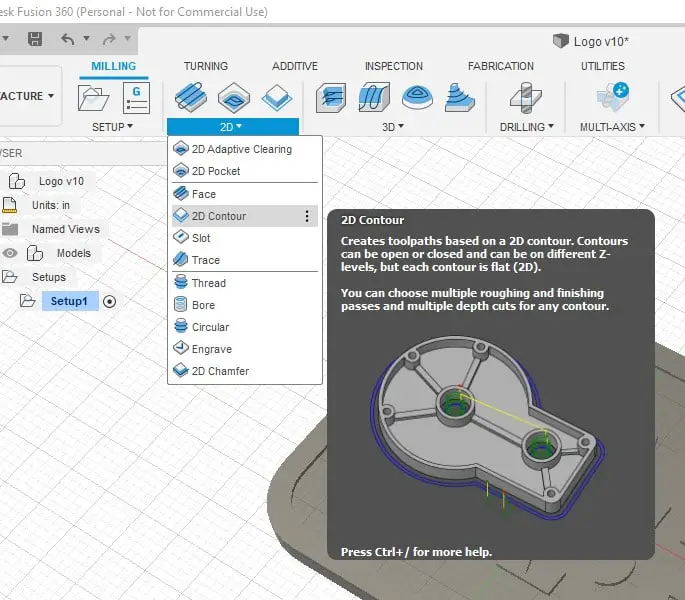Open the 3D dropdown menu
685x600 pixels.
tap(393, 127)
